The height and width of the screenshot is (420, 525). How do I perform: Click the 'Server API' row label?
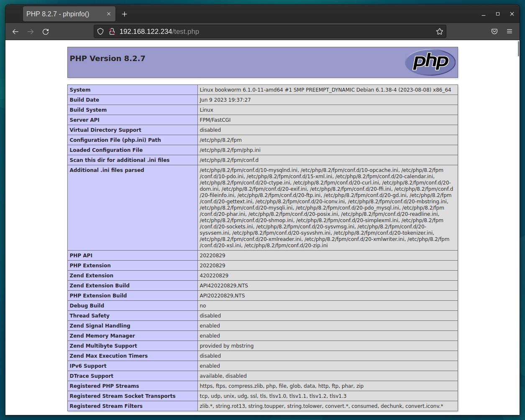tap(85, 120)
